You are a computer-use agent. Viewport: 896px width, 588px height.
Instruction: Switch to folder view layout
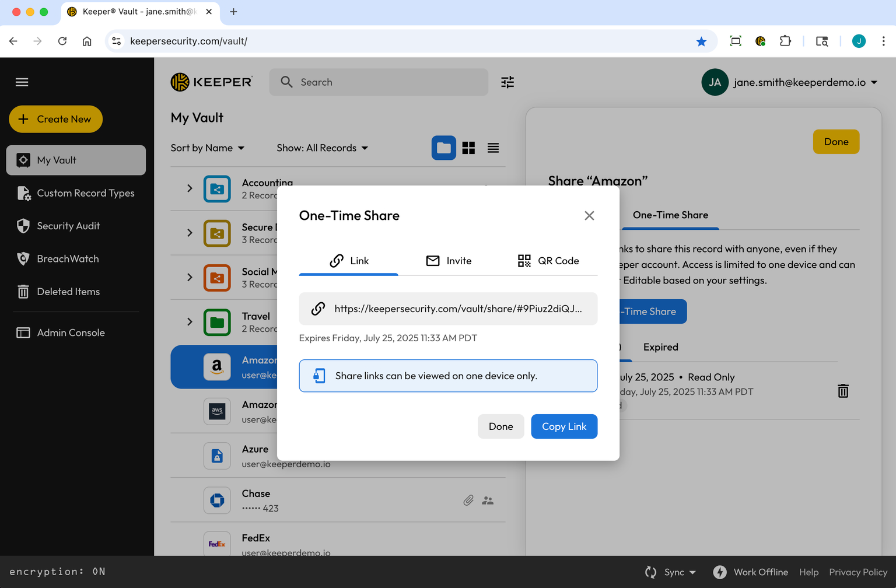click(443, 148)
